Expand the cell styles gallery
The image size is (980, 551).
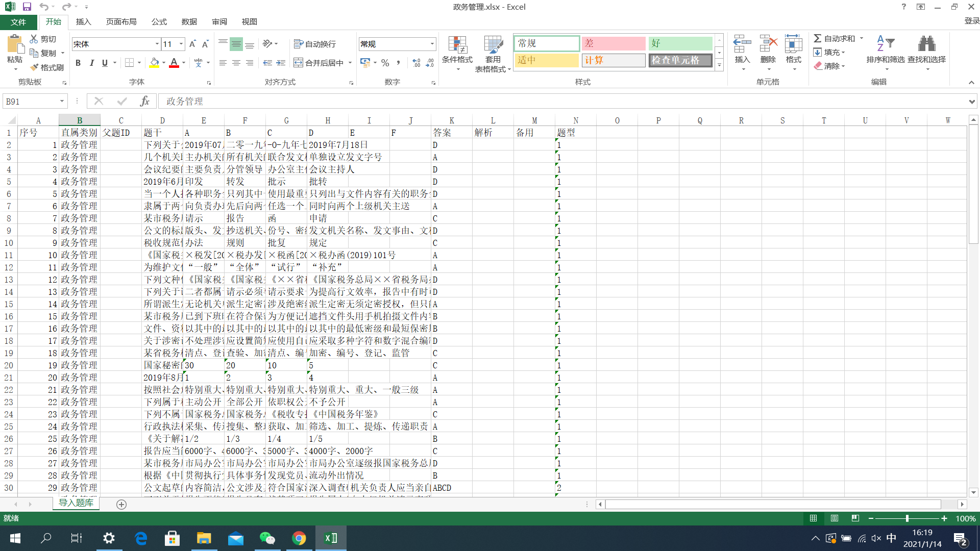point(719,65)
